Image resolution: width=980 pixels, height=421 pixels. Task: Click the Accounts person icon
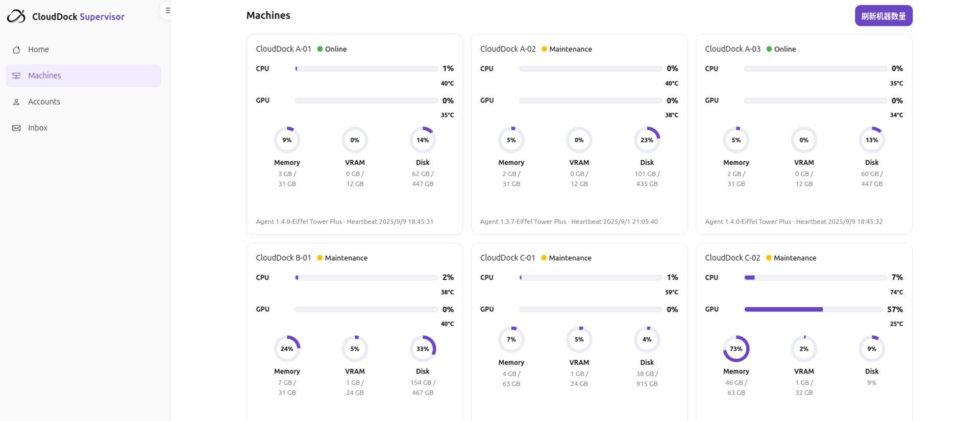[16, 102]
